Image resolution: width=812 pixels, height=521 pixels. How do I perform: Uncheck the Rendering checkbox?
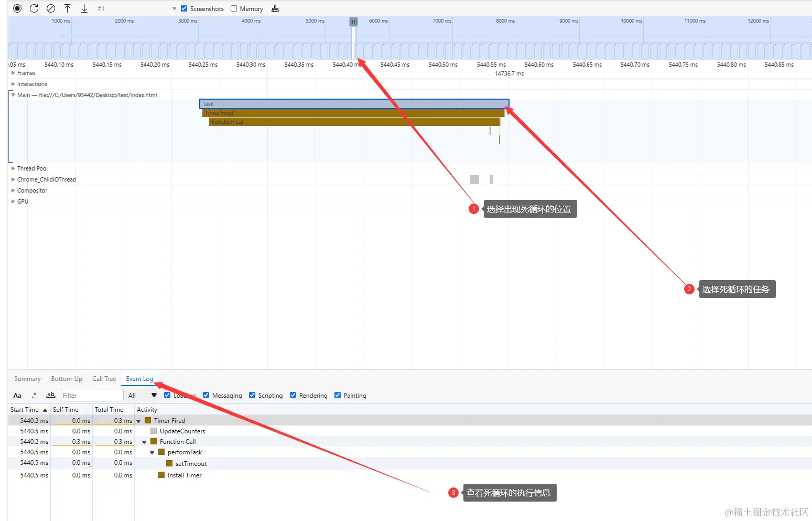293,395
